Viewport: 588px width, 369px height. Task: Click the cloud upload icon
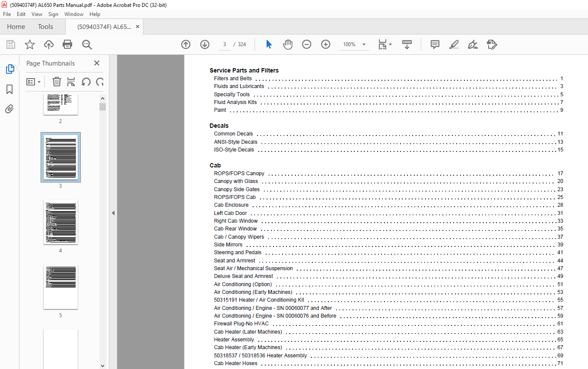(49, 44)
